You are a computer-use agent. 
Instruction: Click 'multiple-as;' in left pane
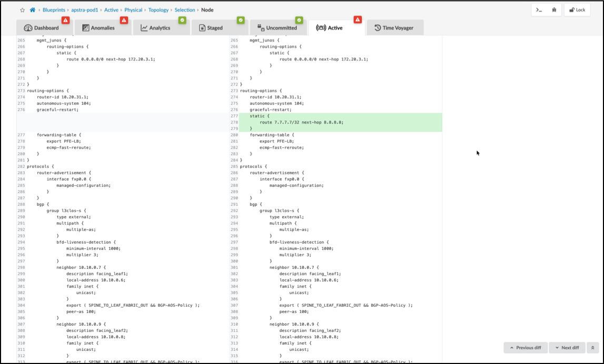[81, 230]
